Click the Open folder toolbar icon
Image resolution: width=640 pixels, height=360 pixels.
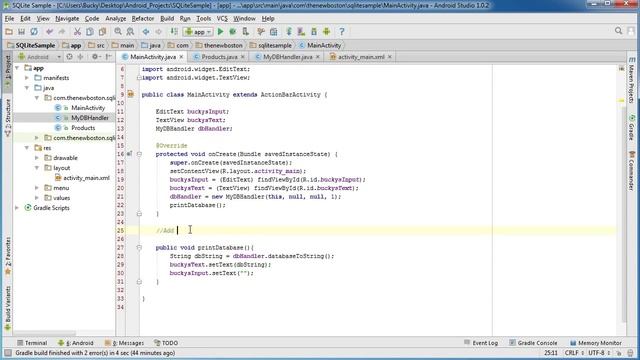pos(9,32)
